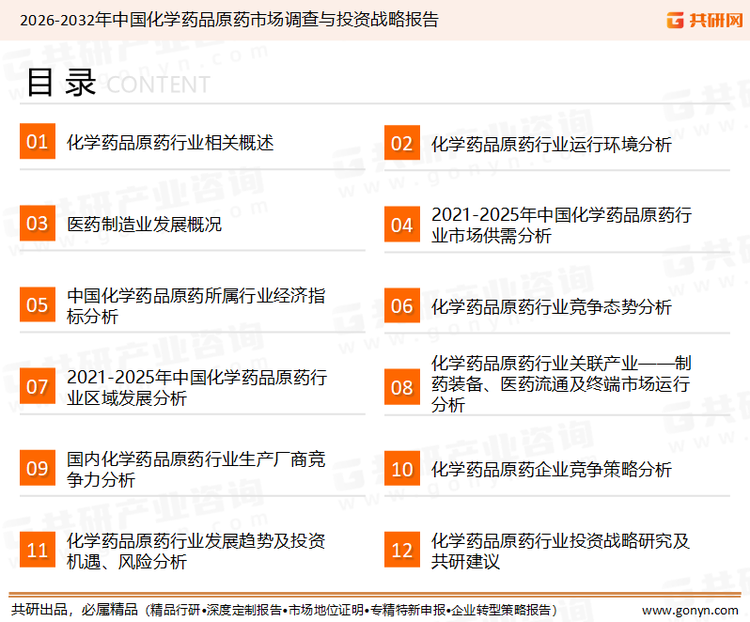
Task: Click the orange 09 number box
Action: click(37, 467)
